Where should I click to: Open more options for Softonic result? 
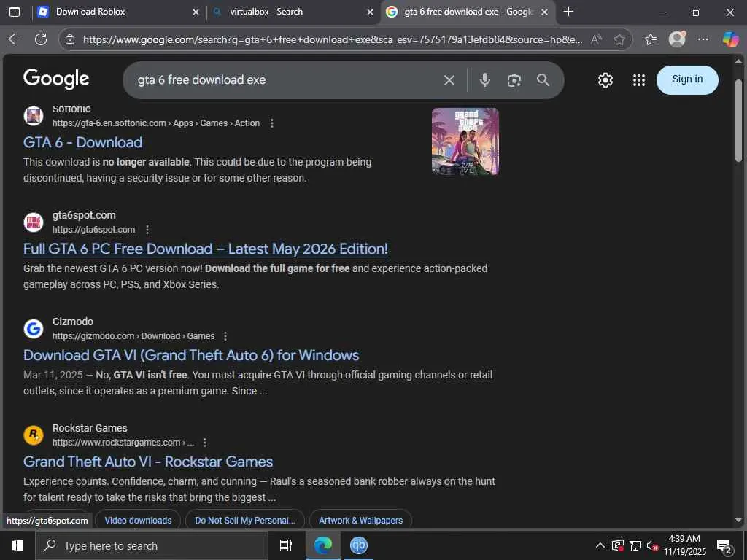click(272, 122)
